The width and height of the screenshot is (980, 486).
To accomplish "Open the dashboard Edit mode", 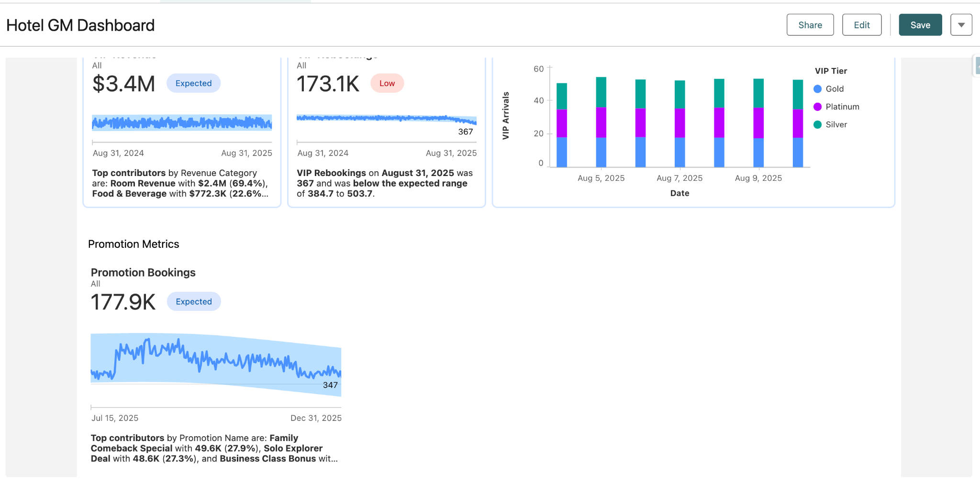I will click(x=861, y=25).
